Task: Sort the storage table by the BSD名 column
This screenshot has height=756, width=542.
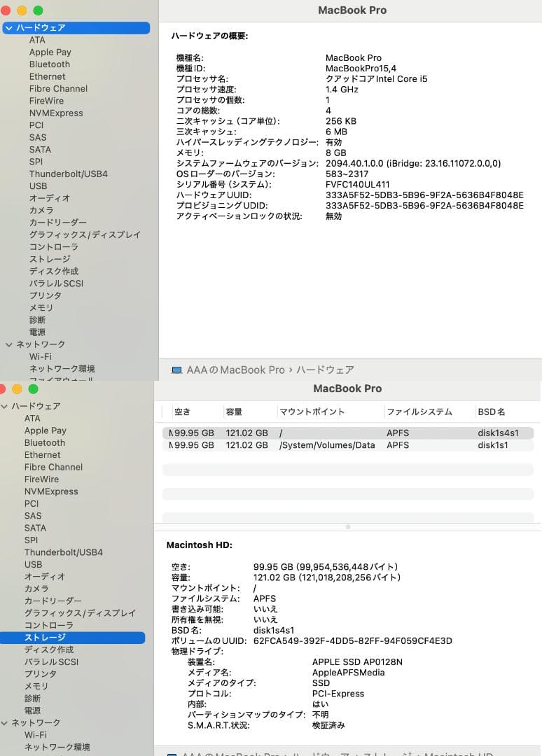Action: tap(492, 412)
